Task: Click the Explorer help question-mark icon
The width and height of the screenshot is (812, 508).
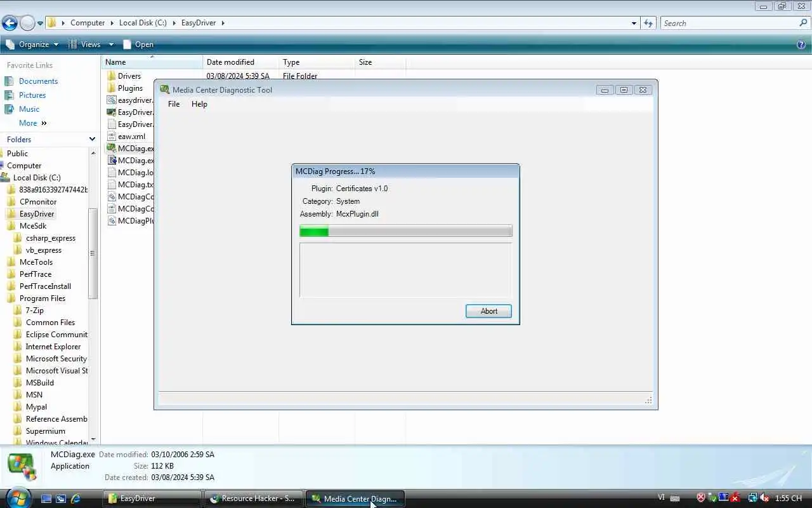Action: [801, 44]
